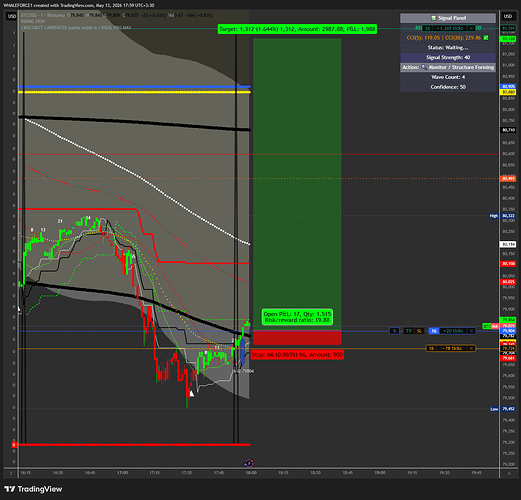521x500 pixels.
Task: Click the 17:00 time axis label
Action: (x=122, y=472)
